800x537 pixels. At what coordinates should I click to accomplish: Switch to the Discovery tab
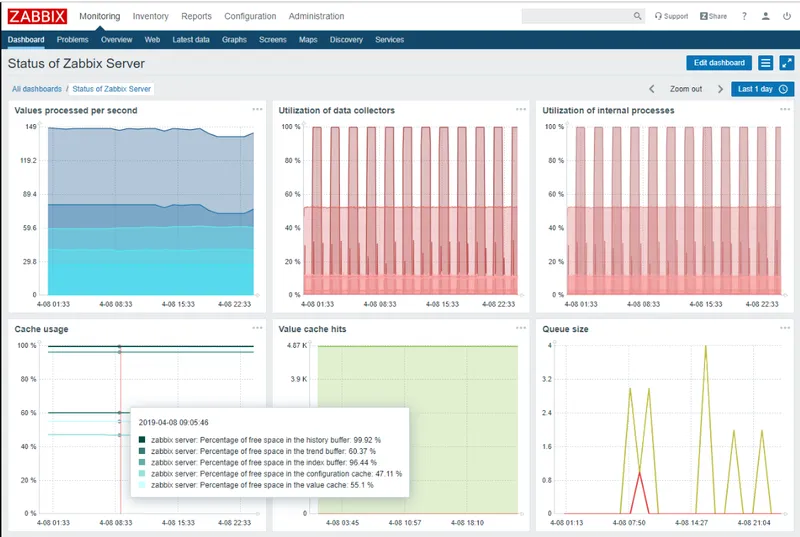(346, 40)
